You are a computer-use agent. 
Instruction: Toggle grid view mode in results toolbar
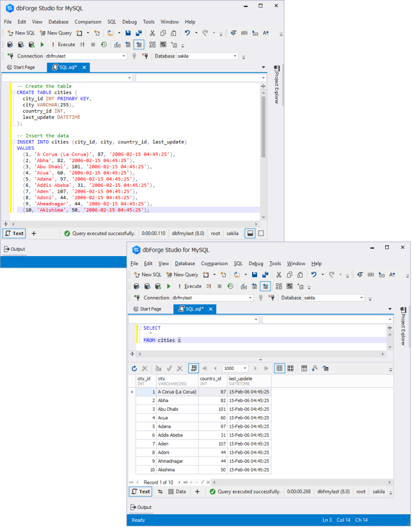point(279,368)
